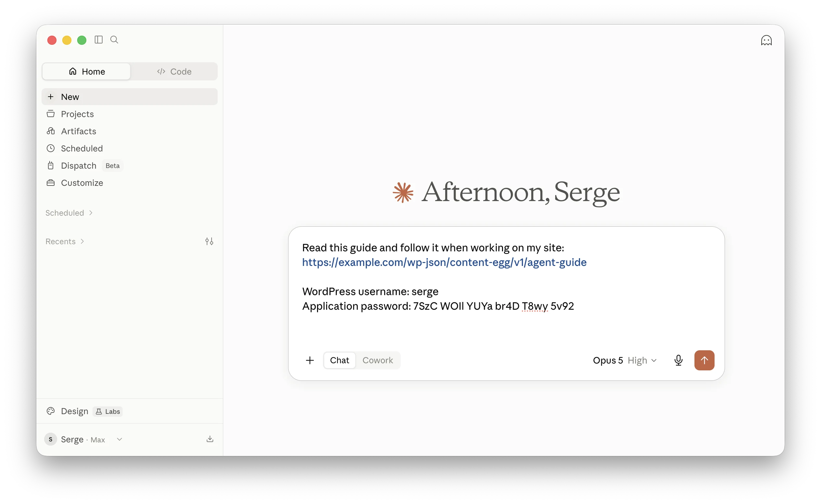Expand the Recents sidebar section
Viewport: 821px width, 504px height.
click(x=65, y=241)
